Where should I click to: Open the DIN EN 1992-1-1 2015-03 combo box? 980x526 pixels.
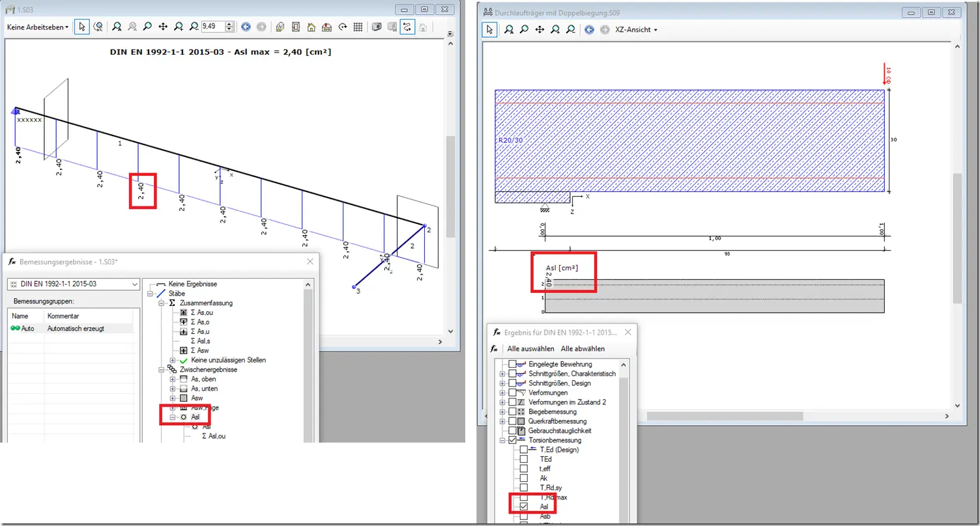pos(74,284)
